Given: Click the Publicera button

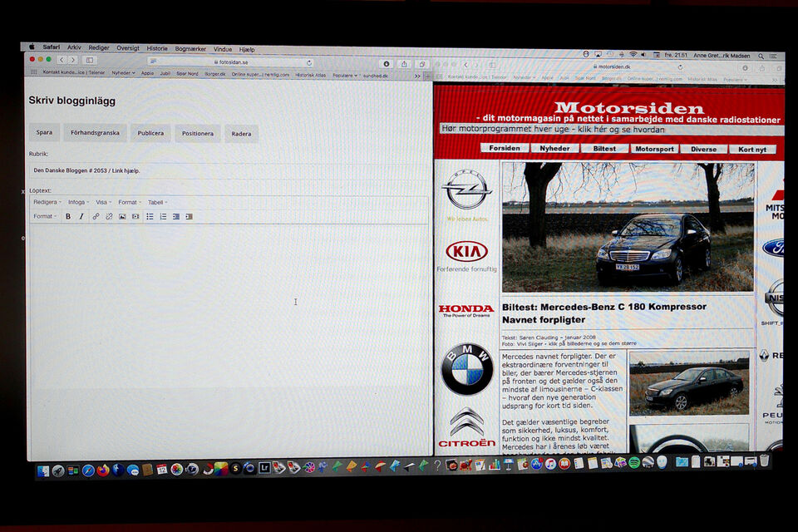Looking at the screenshot, I should pyautogui.click(x=150, y=133).
